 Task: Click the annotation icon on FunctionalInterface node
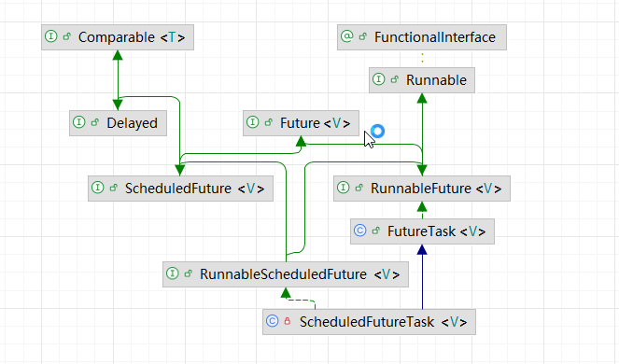[346, 36]
